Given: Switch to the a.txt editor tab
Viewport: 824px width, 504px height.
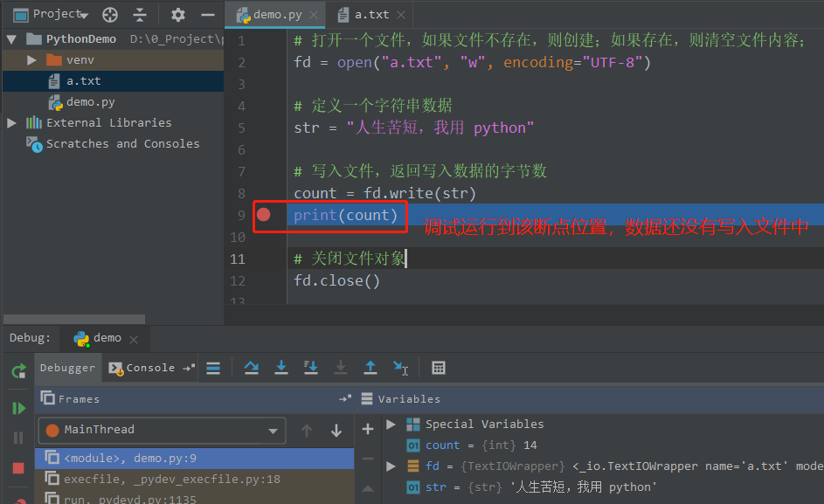Looking at the screenshot, I should (370, 14).
